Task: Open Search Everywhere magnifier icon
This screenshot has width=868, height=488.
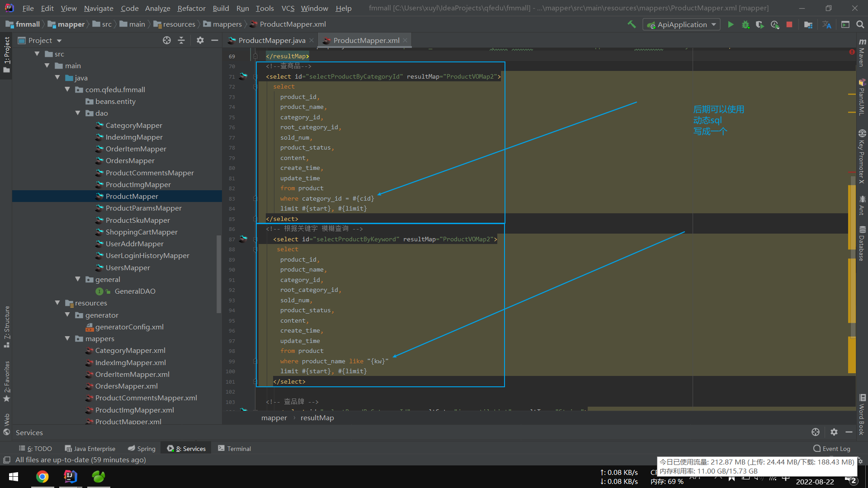Action: [860, 24]
